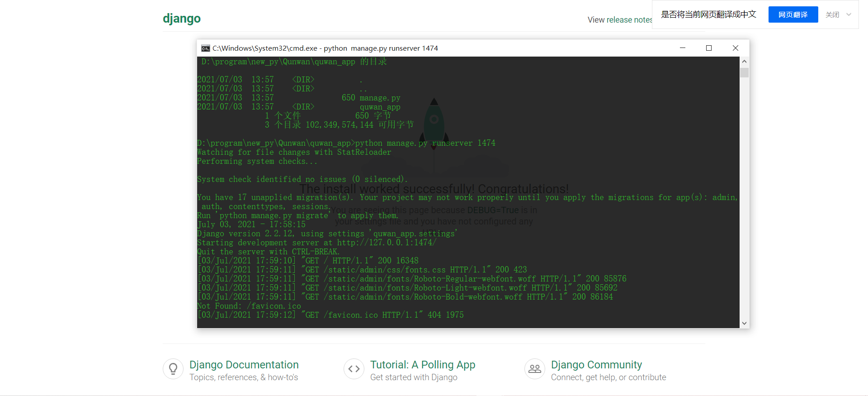The width and height of the screenshot is (868, 396).
Task: Click 'Starting development server at http://127.0.0.1:1474/' line
Action: coord(317,243)
